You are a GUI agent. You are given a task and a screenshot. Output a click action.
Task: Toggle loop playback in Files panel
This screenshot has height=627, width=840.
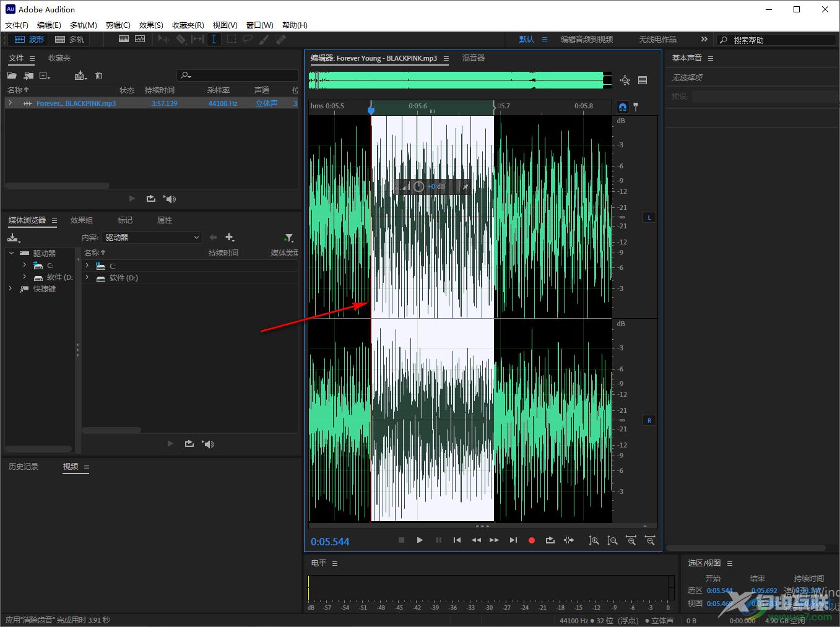click(150, 199)
